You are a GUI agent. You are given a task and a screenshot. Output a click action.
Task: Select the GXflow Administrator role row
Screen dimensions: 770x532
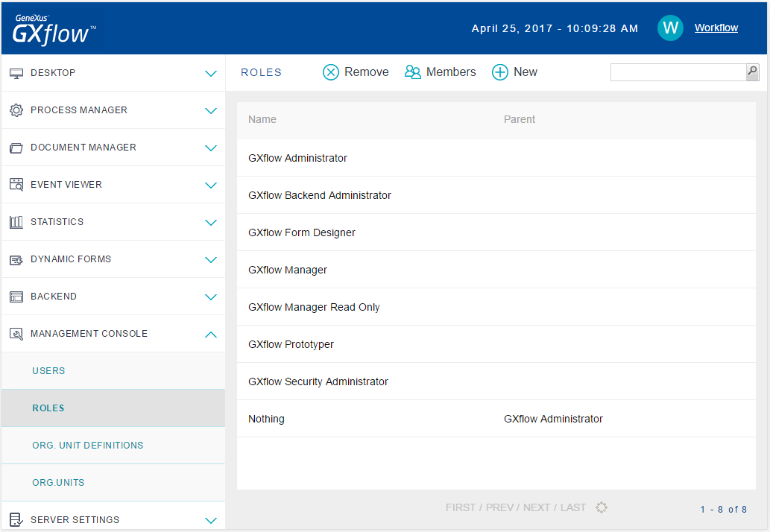(x=496, y=158)
